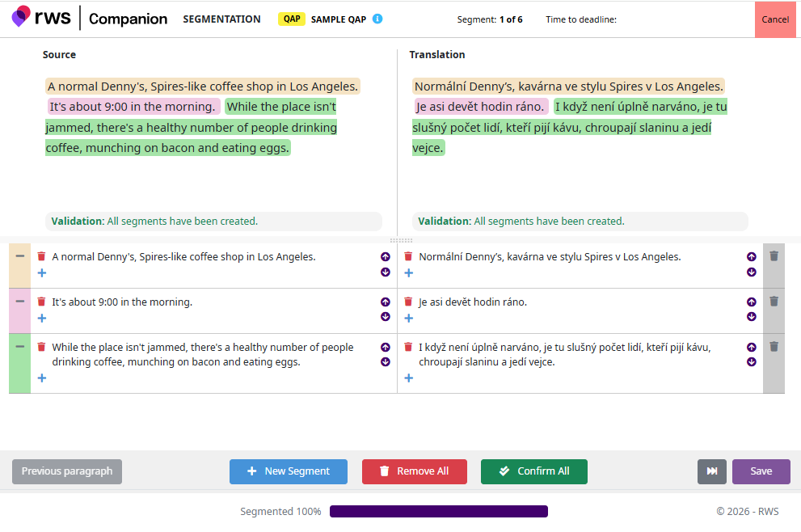This screenshot has height=532, width=801.
Task: Click the info icon beside SAMPLE QAP
Action: pos(377,19)
